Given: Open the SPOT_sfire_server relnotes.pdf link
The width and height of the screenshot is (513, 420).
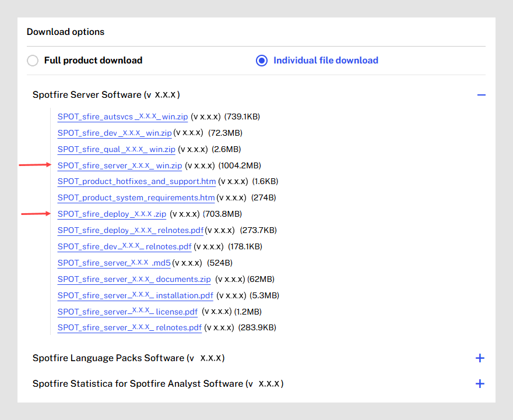Looking at the screenshot, I should 129,328.
